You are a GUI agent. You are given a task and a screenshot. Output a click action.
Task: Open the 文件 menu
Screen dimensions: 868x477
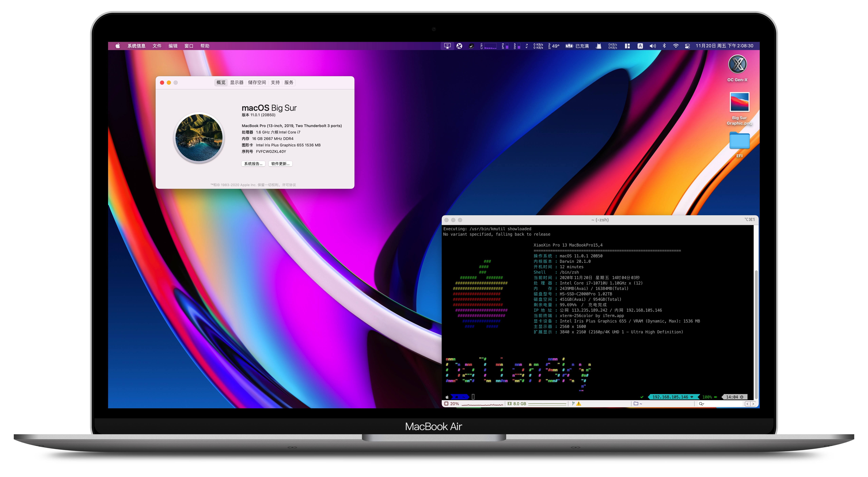(157, 46)
